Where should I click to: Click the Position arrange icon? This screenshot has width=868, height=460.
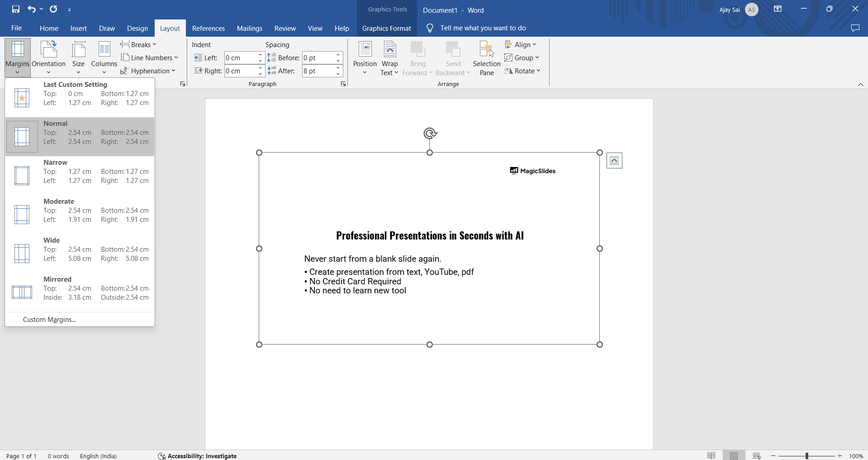point(365,57)
